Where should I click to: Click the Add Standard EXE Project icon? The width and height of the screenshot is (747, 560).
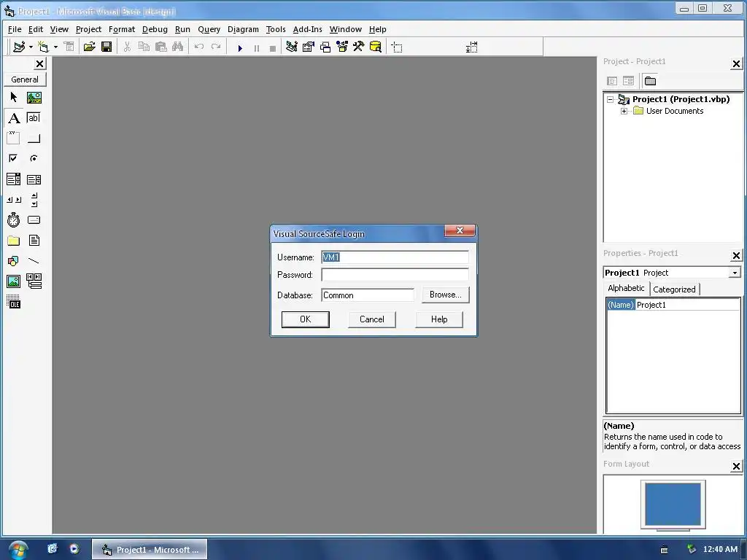pos(19,47)
